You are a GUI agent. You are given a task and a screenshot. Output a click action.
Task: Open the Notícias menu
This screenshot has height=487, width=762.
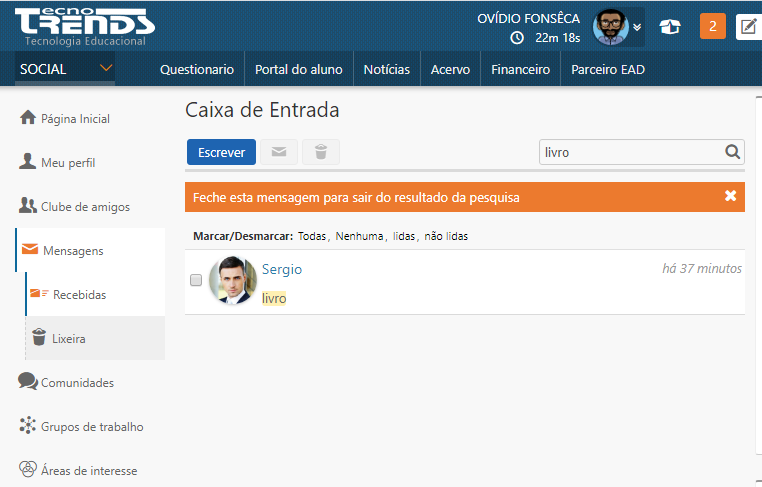click(x=387, y=70)
